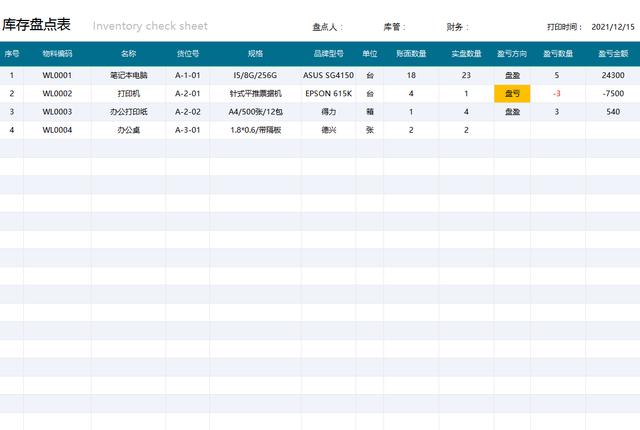Viewport: 640px width, 430px height.
Task: Select the 办公桌 name cell
Action: [x=128, y=130]
